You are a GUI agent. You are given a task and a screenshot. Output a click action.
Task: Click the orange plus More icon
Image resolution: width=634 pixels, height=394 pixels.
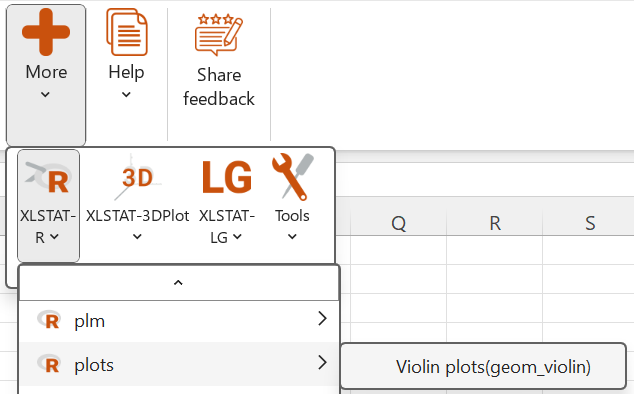coord(46,32)
